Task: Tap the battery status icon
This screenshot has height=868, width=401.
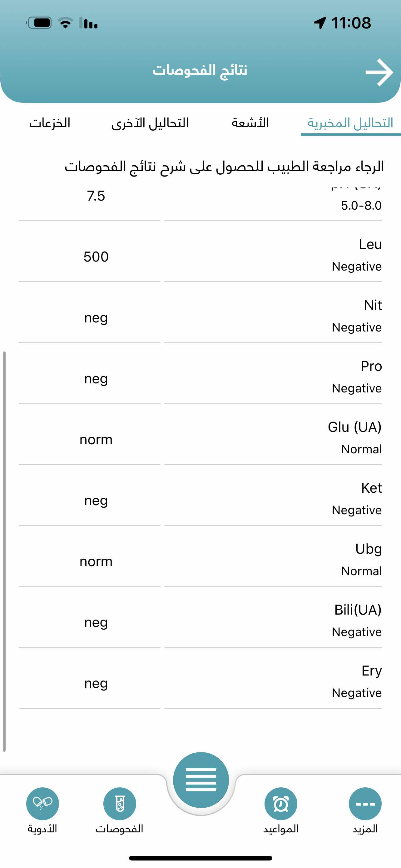Action: pyautogui.click(x=39, y=23)
